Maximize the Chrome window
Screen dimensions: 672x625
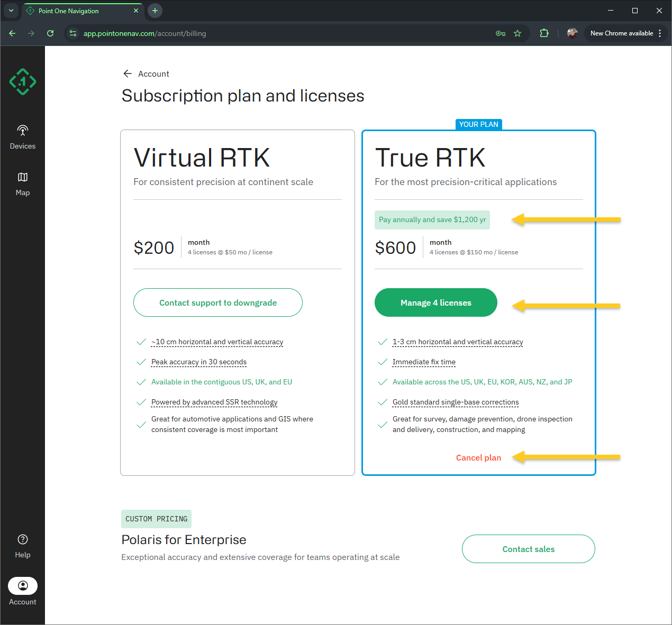tap(635, 11)
